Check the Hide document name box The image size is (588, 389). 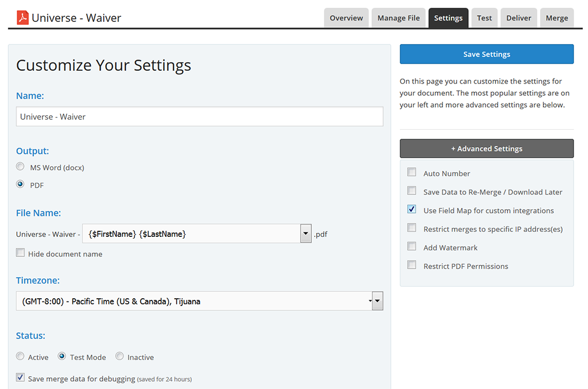(21, 253)
